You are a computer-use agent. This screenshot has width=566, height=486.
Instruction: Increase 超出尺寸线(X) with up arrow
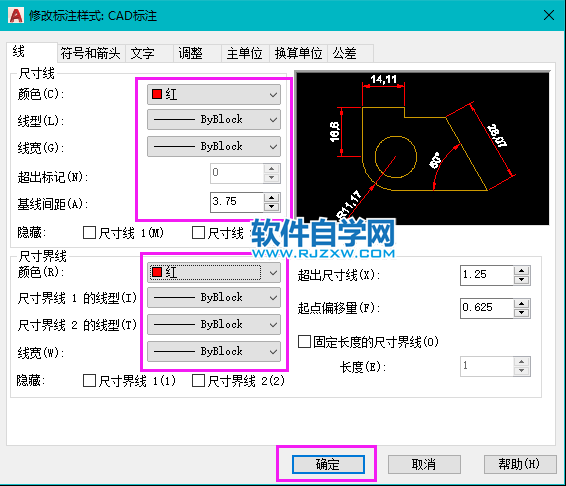coord(522,270)
